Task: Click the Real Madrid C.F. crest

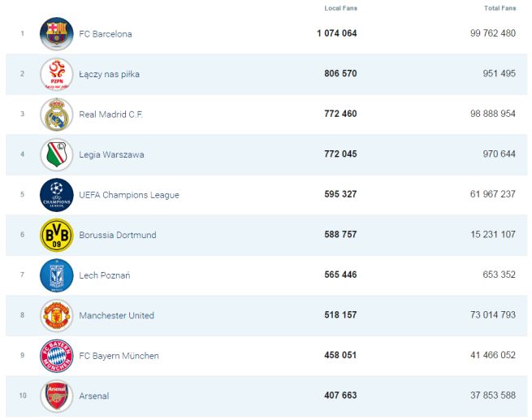Action: click(x=57, y=115)
